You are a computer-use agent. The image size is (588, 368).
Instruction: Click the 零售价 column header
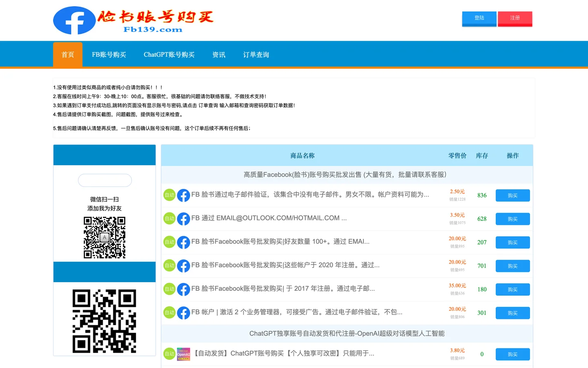pyautogui.click(x=457, y=155)
